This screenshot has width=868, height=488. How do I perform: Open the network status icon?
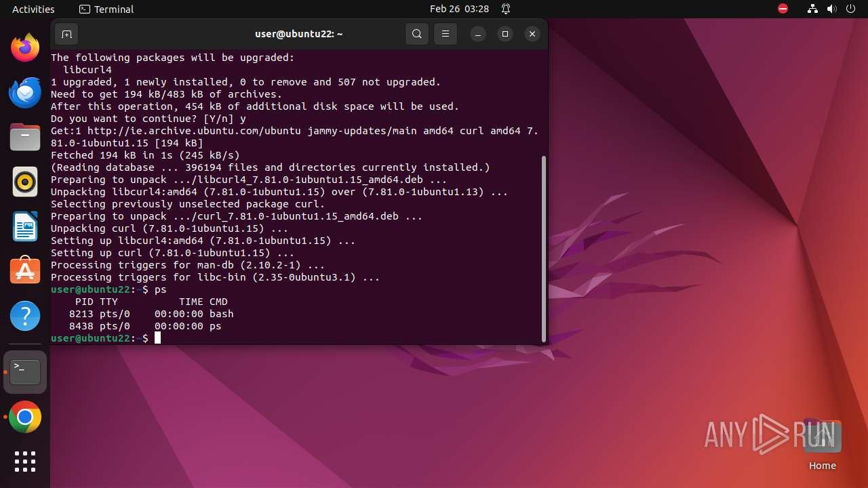(x=813, y=9)
